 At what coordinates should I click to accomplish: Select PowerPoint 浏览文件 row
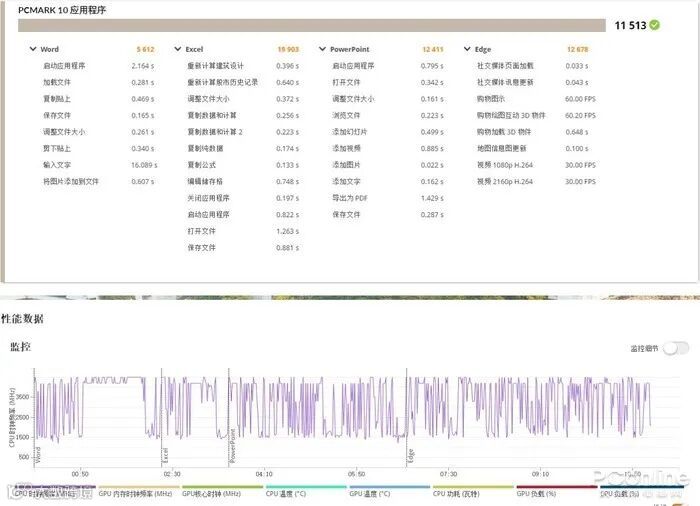coord(388,115)
